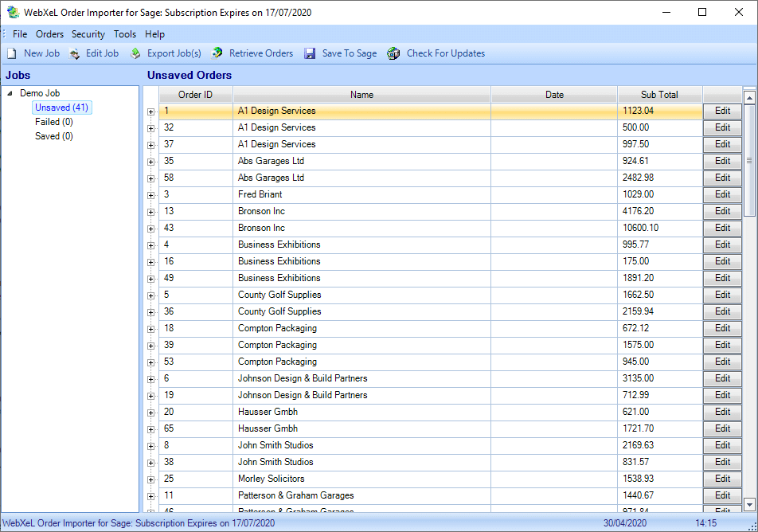Sort by the Order ID column header
Image resolution: width=758 pixels, height=532 pixels.
(196, 95)
